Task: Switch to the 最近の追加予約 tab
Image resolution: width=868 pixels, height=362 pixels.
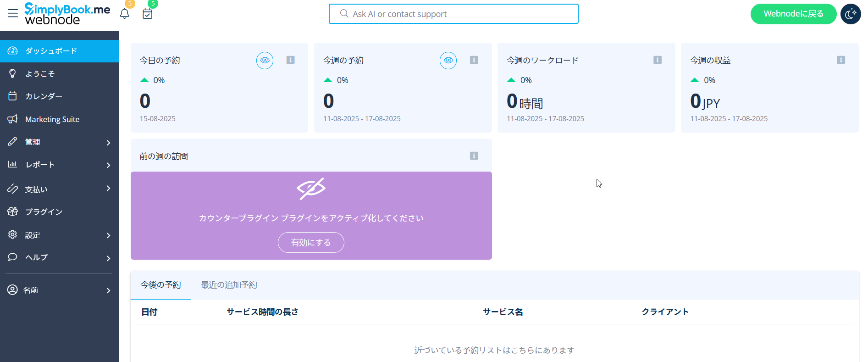Action: tap(229, 285)
